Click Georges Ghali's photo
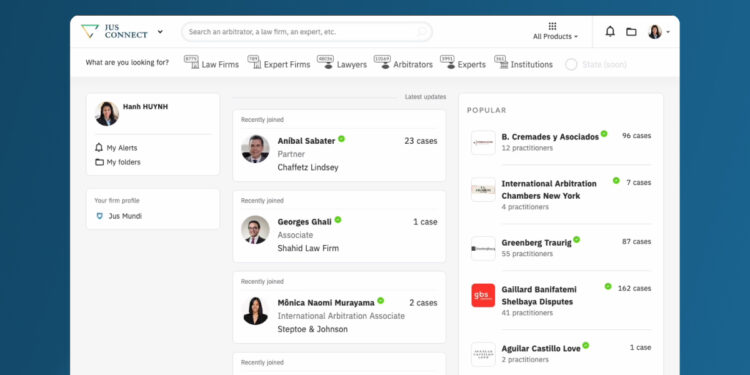750x375 pixels. tap(255, 230)
